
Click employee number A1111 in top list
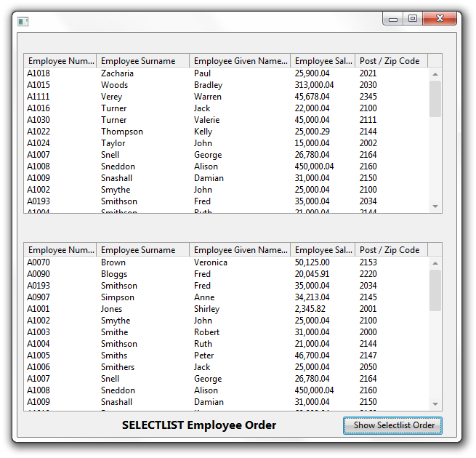(39, 97)
